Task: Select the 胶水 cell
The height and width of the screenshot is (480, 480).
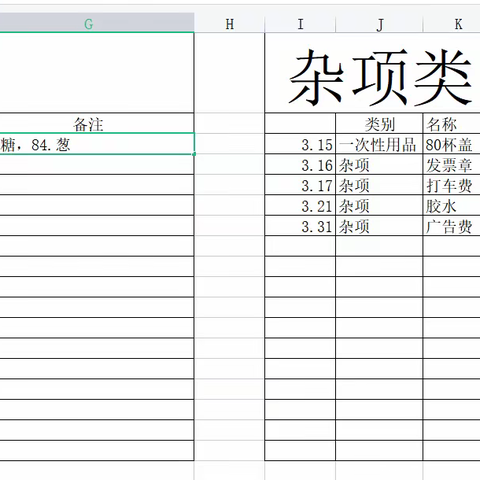Action: click(x=452, y=205)
